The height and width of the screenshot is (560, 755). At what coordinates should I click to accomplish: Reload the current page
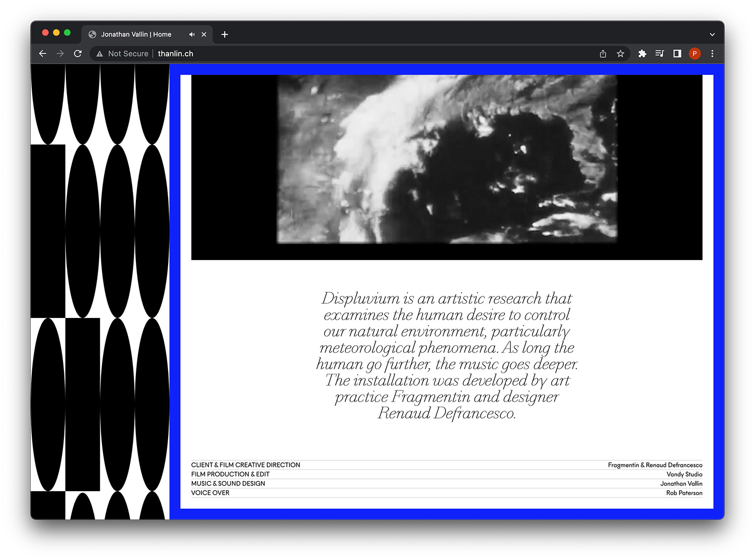click(78, 53)
